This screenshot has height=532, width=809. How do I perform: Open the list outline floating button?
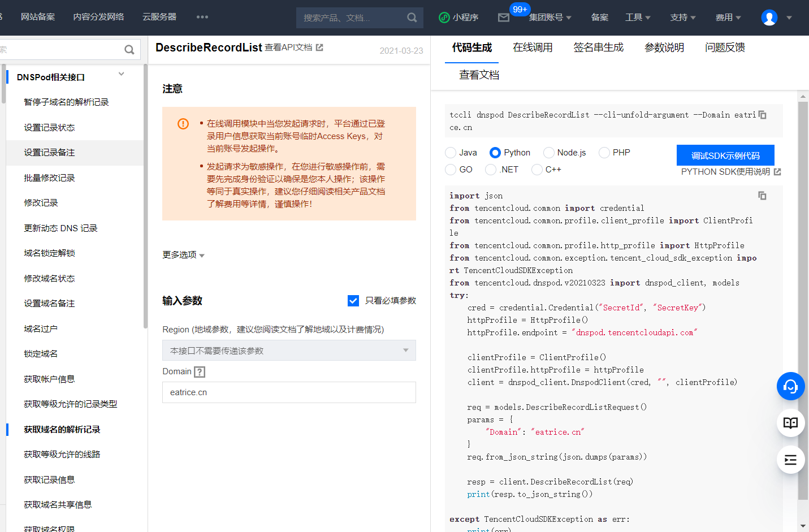[791, 460]
